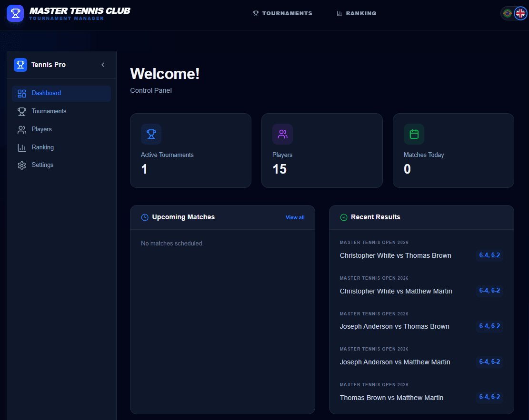
Task: Click the score badge for Thomas Brown vs Matthew Martin
Action: point(489,397)
